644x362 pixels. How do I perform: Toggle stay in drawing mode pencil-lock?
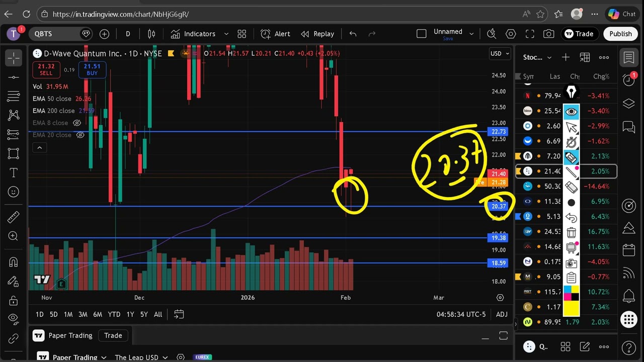point(14,281)
